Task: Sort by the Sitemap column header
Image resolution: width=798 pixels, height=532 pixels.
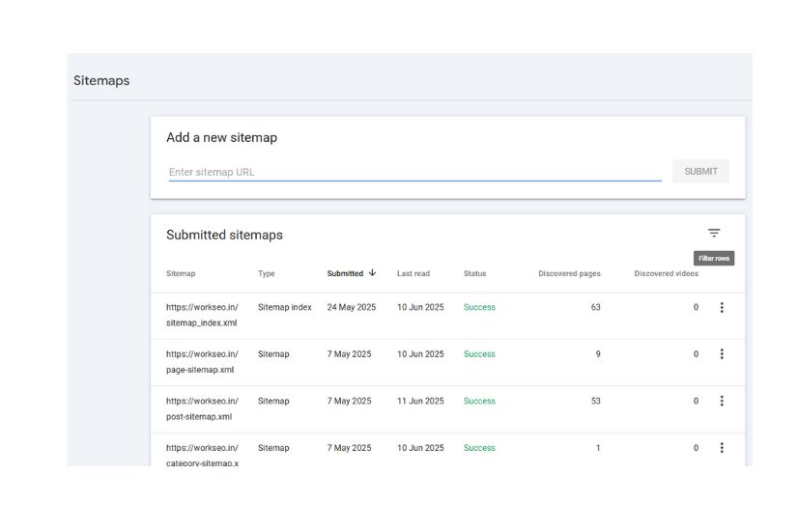Action: pos(181,273)
